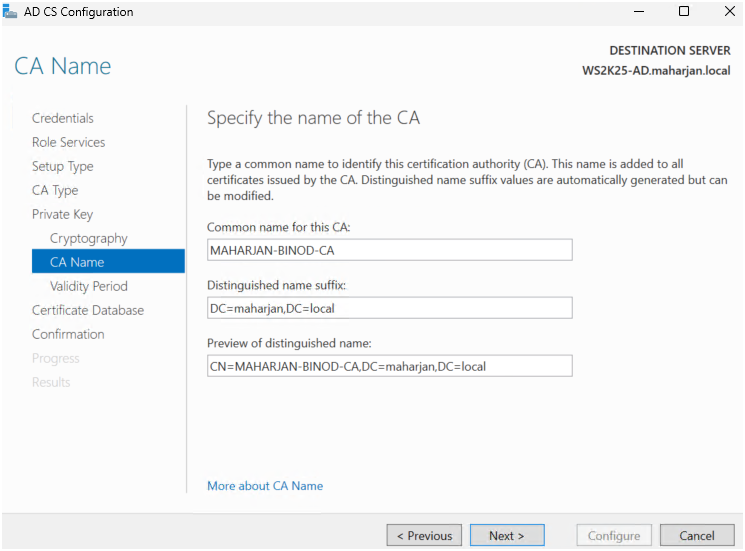Navigate to the Confirmation step
The height and width of the screenshot is (551, 745).
(x=68, y=334)
